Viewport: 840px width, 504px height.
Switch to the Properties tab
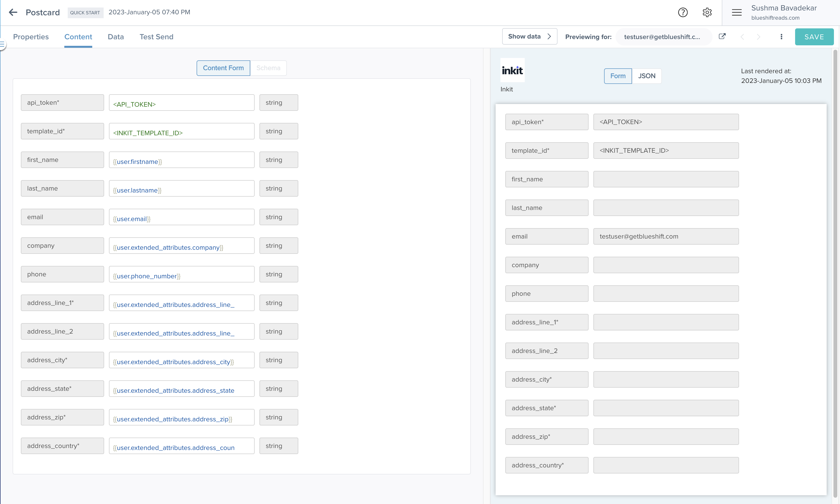coord(31,37)
